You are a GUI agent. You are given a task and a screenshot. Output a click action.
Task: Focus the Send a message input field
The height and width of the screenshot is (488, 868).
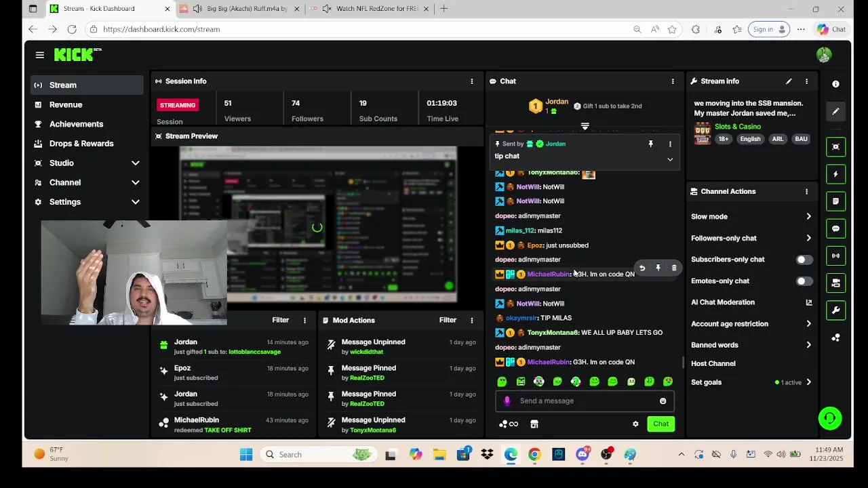tap(585, 401)
